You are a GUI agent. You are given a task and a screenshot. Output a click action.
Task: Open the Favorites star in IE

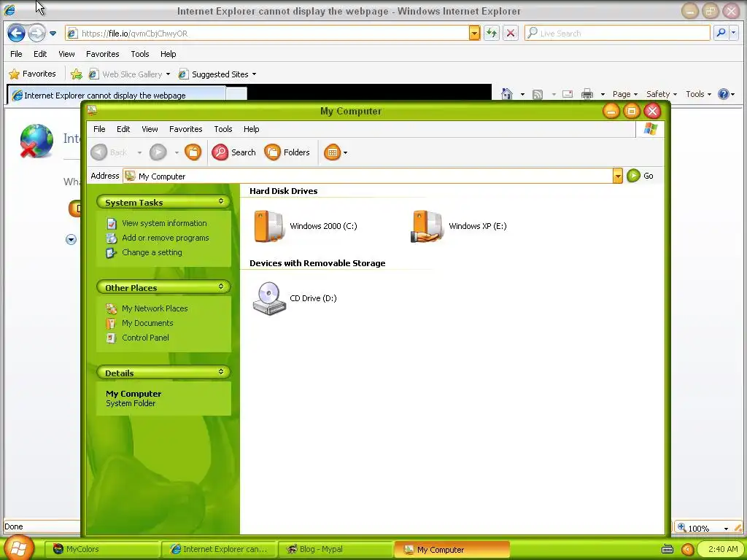tap(32, 74)
